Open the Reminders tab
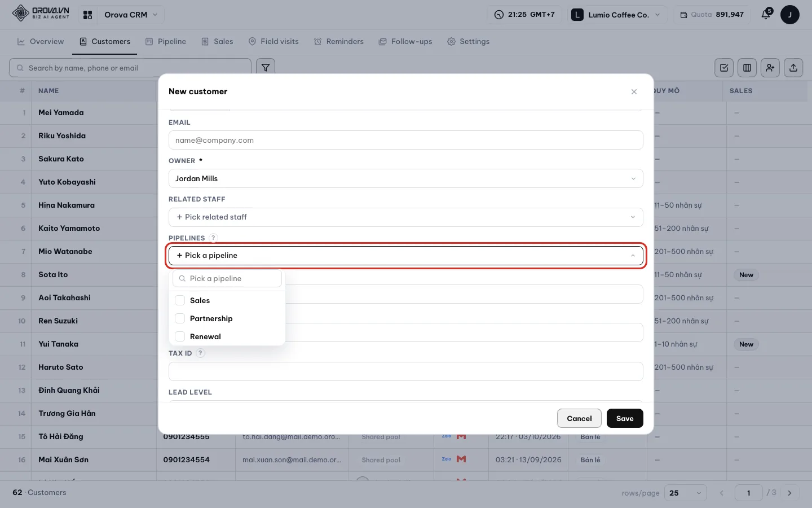Image resolution: width=812 pixels, height=508 pixels. point(339,41)
